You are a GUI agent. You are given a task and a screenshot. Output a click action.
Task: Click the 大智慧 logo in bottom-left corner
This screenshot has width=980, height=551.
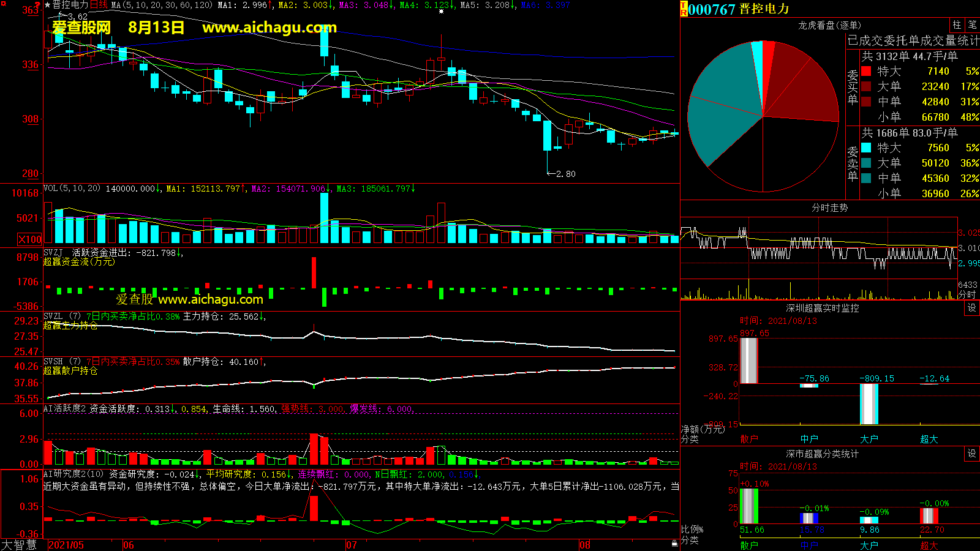pyautogui.click(x=18, y=545)
